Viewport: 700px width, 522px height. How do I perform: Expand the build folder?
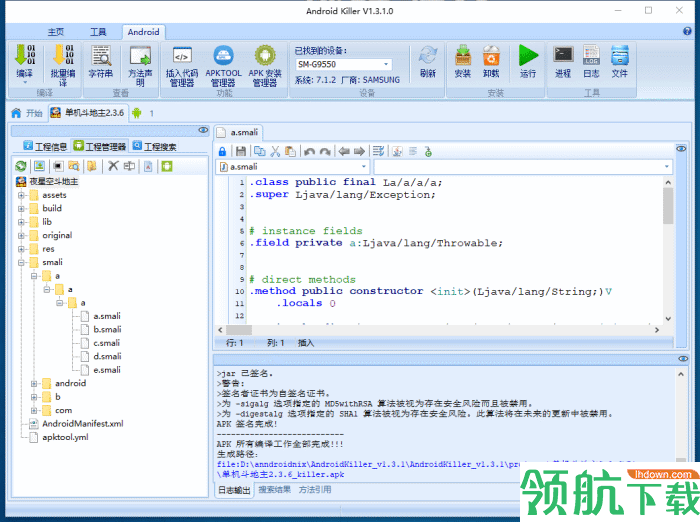point(21,209)
